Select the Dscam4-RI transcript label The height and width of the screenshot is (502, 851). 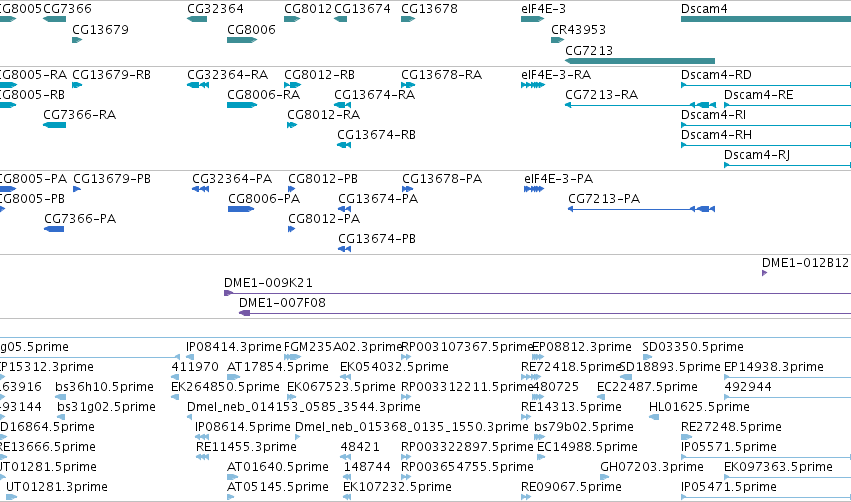coord(713,115)
